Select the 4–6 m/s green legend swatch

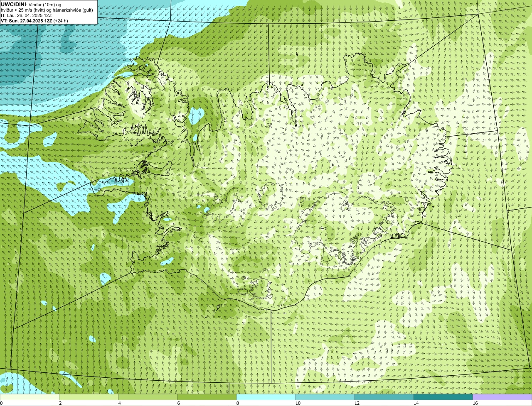pyautogui.click(x=148, y=397)
